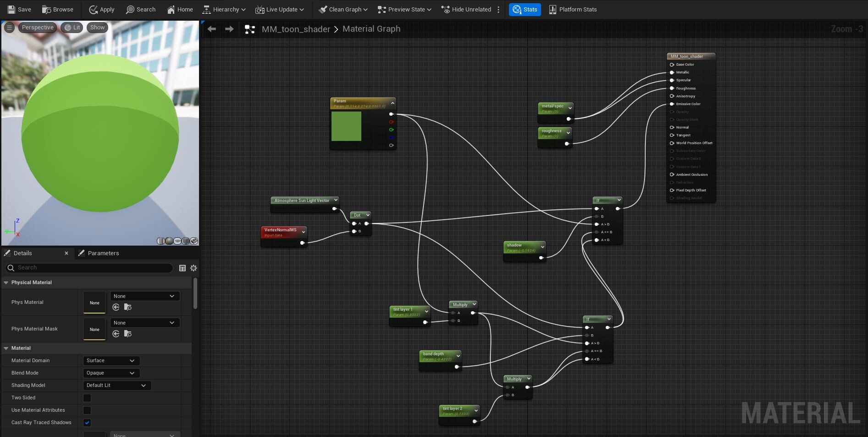Open the Live Update dropdown

click(280, 9)
